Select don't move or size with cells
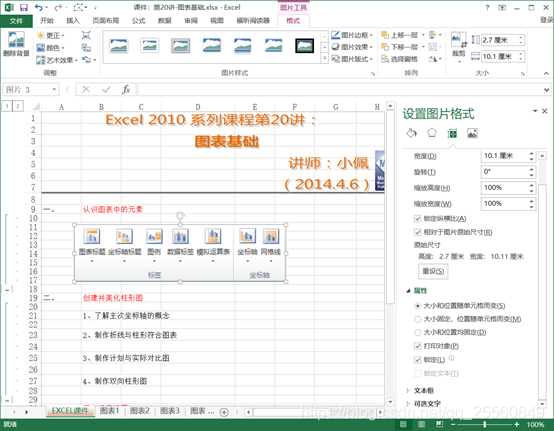 click(418, 332)
